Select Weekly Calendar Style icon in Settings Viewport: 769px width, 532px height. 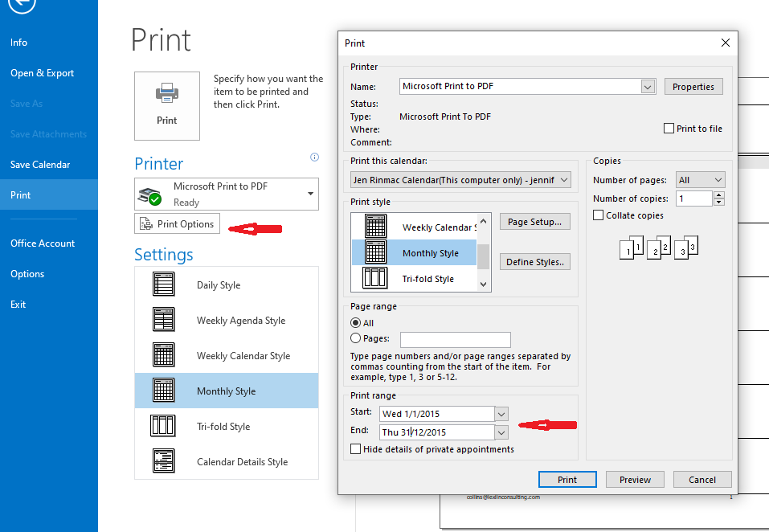[163, 355]
